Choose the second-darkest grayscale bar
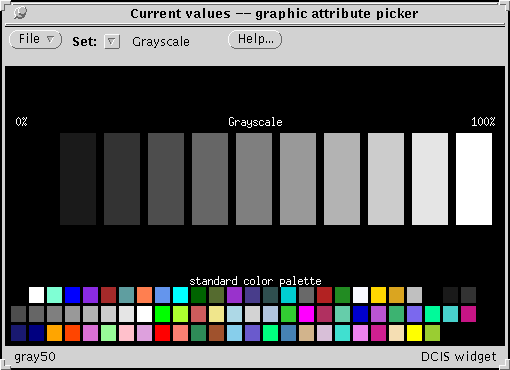Image resolution: width=510 pixels, height=370 pixels. pos(122,179)
